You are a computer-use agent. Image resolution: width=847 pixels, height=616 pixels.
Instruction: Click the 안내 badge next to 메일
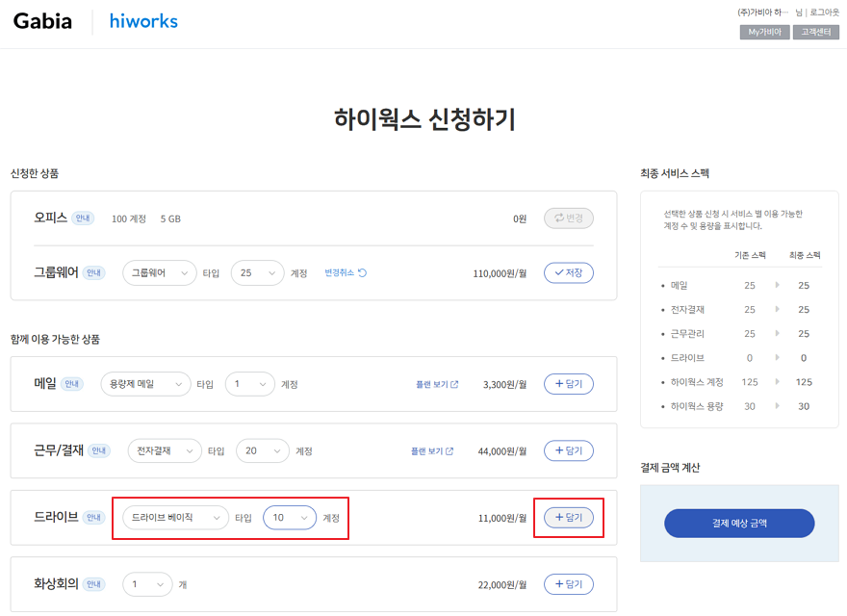click(x=72, y=384)
